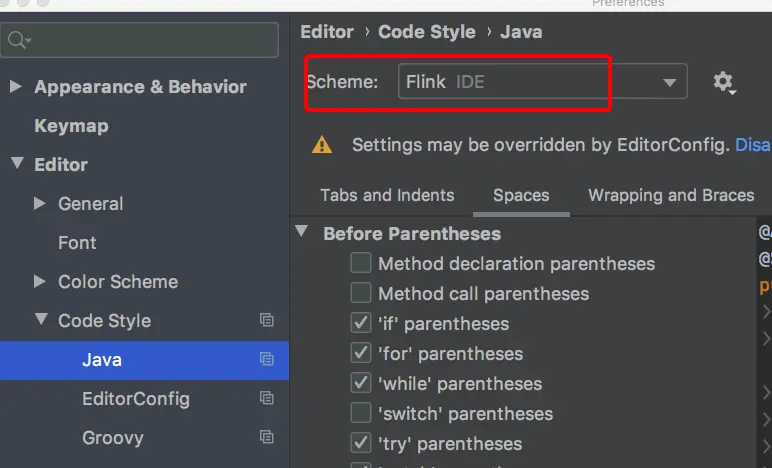This screenshot has width=772, height=468.
Task: Toggle the 'switch' parentheses checkbox
Action: pyautogui.click(x=361, y=413)
